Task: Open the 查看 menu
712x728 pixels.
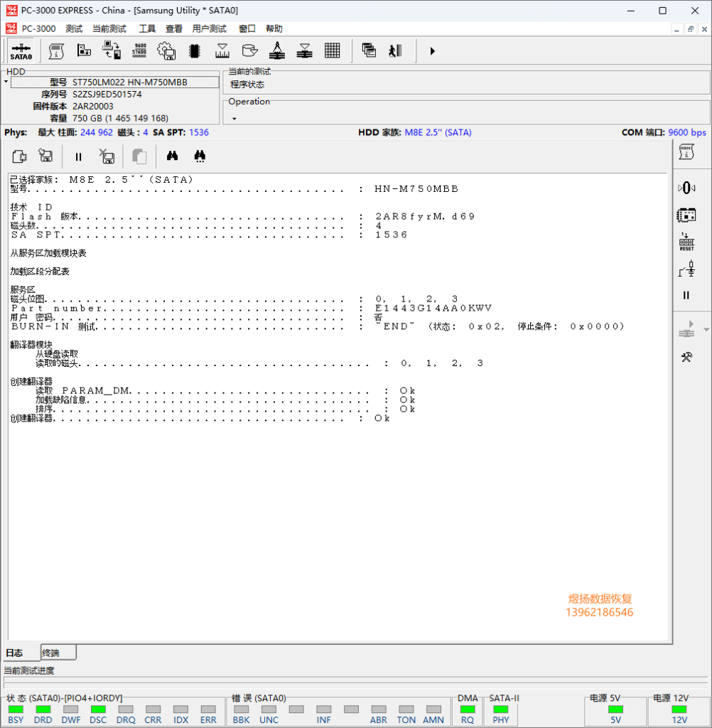Action: 174,28
